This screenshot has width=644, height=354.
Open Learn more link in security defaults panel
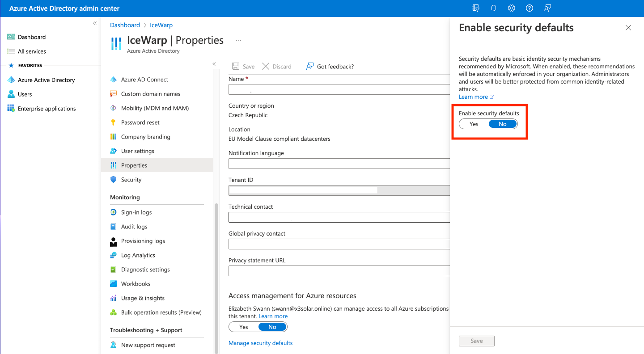point(476,97)
